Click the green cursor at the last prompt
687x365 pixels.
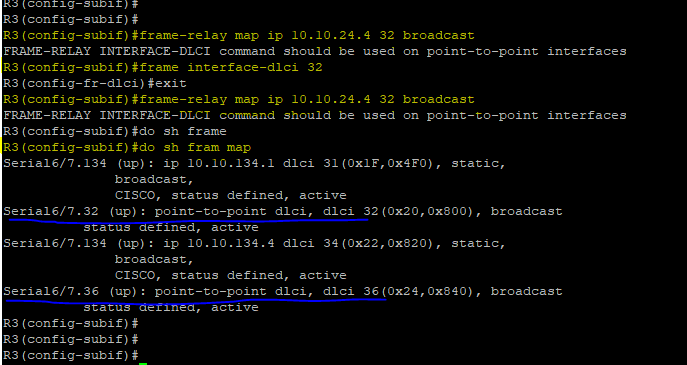tap(143, 363)
